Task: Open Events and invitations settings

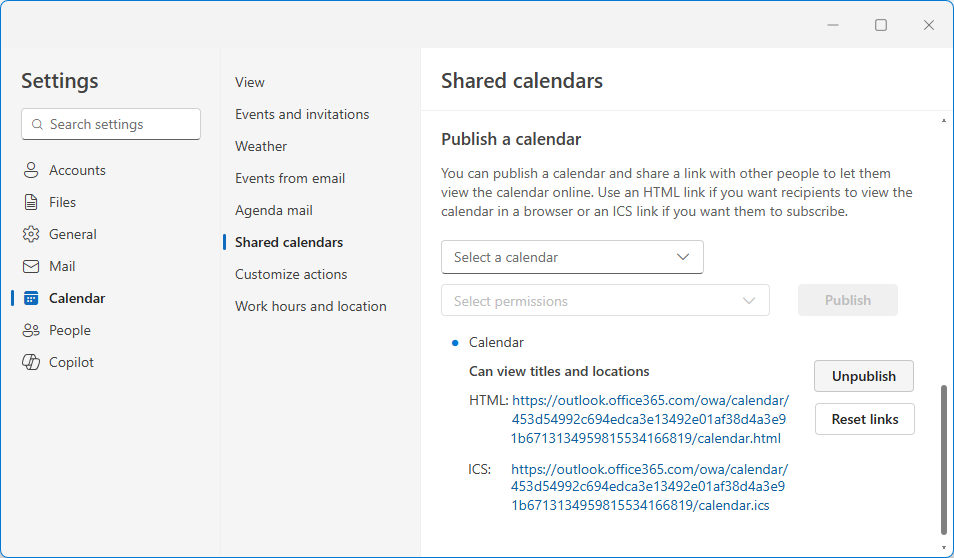Action: click(302, 114)
